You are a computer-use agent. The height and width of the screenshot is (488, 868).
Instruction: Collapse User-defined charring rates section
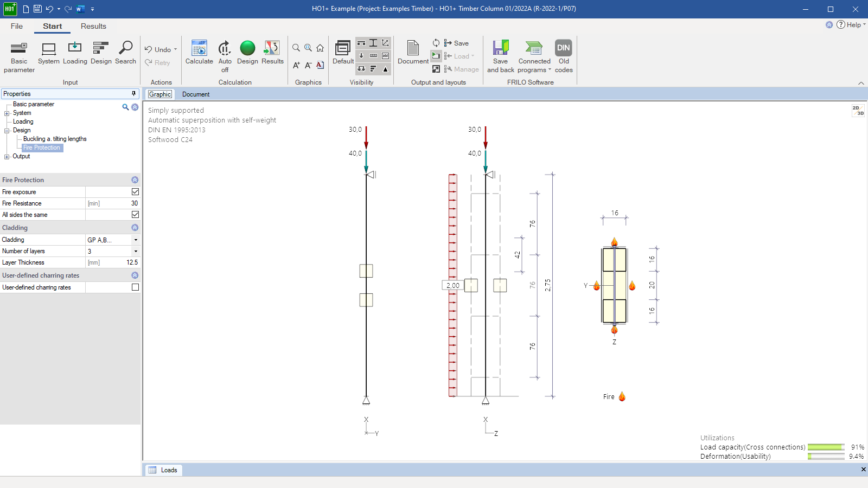point(135,275)
